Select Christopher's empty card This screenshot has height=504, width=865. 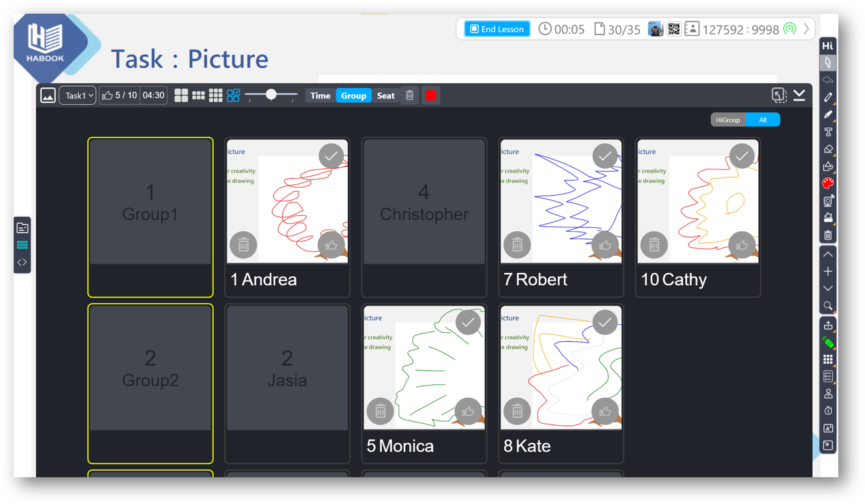pyautogui.click(x=424, y=217)
